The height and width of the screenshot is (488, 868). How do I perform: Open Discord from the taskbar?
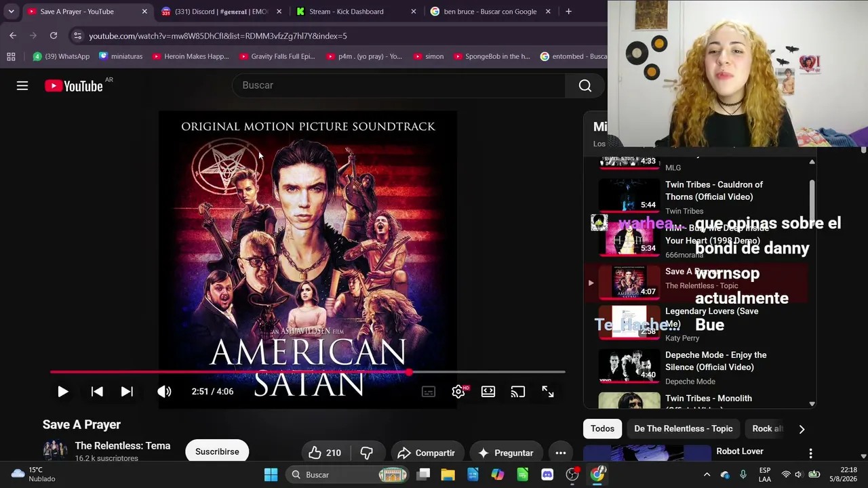point(547,474)
